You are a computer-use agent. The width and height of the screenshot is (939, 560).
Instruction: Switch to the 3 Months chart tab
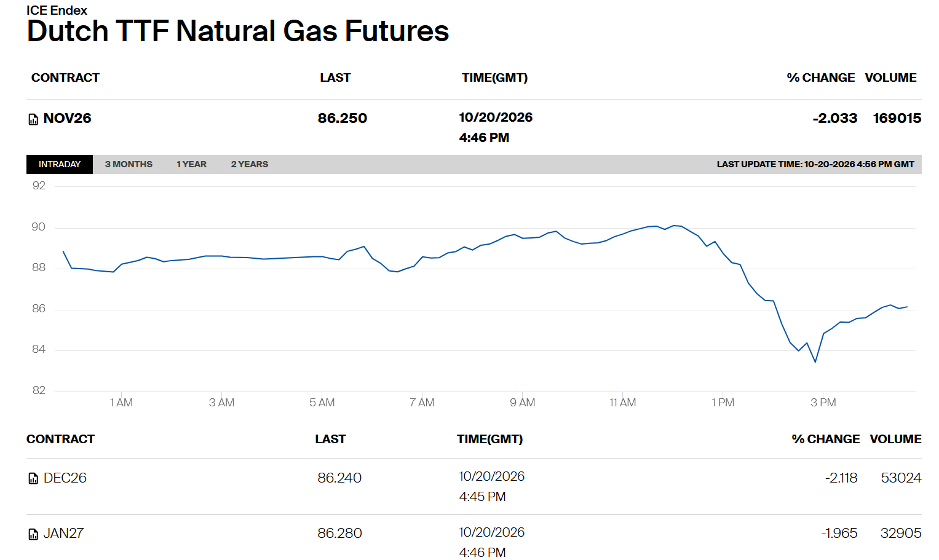129,164
